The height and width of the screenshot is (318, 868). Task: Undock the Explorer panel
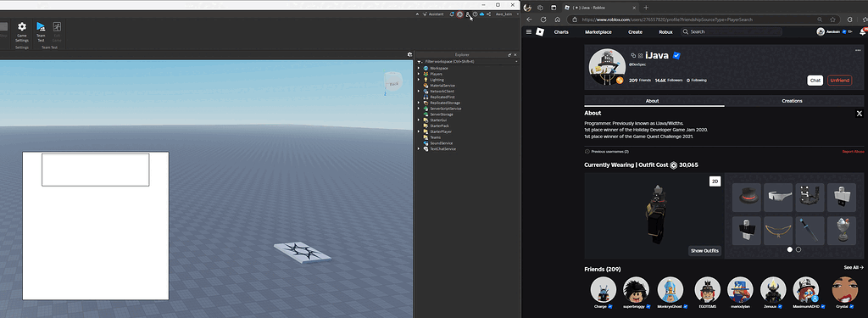tap(509, 55)
